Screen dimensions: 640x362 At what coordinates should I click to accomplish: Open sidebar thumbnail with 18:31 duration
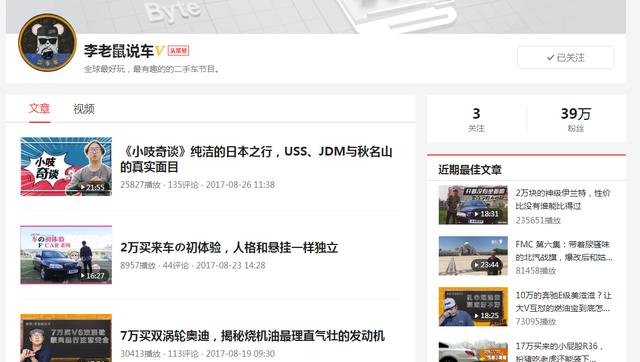click(x=473, y=205)
